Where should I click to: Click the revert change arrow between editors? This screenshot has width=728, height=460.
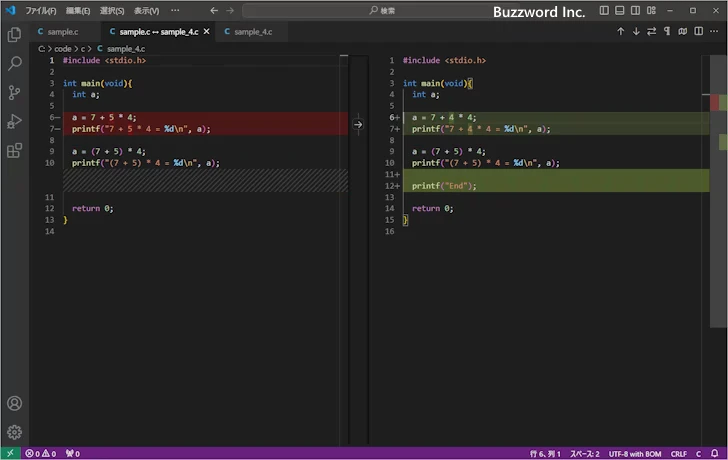coord(358,125)
